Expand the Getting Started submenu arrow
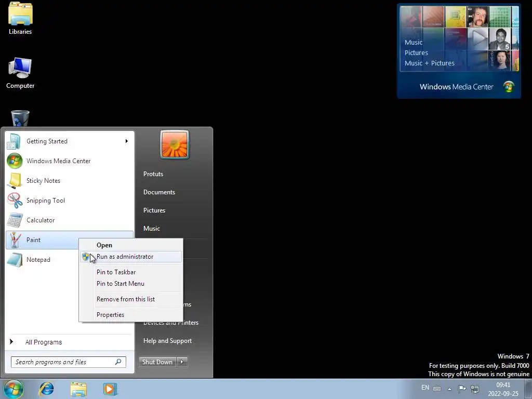532x399 pixels. pyautogui.click(x=127, y=141)
